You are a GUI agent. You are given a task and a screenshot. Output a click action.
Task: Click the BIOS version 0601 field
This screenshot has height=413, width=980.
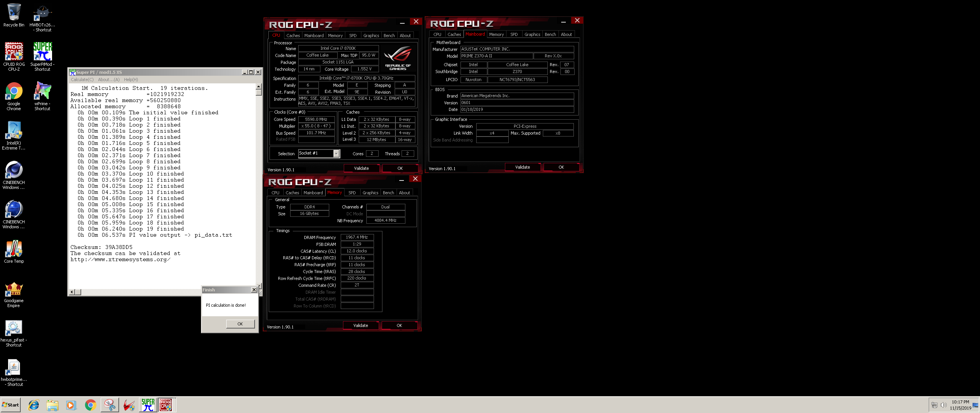(517, 102)
